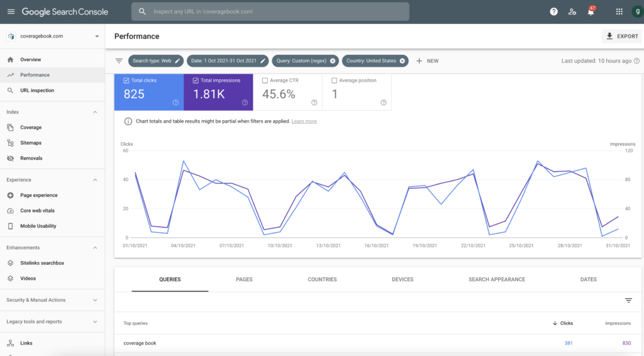Focus the Inspect any URL search field
This screenshot has width=644, height=356.
[270, 11]
